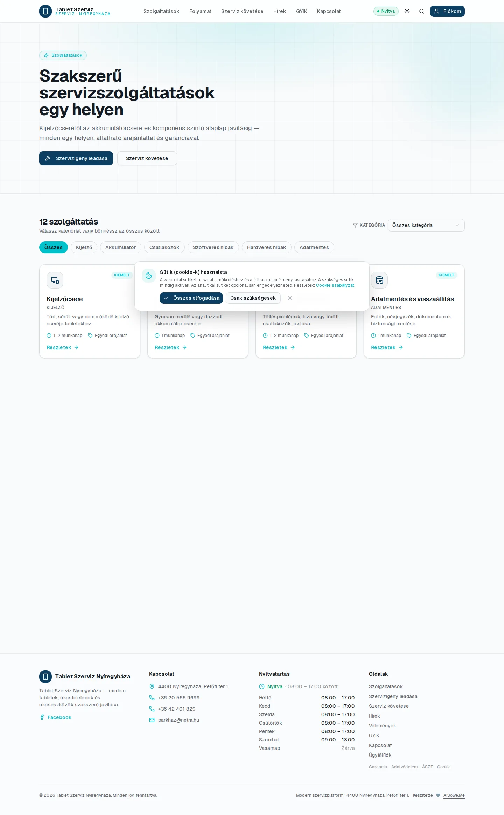Open Részletek on the Adatmentés card
This screenshot has height=815, width=504.
[387, 347]
